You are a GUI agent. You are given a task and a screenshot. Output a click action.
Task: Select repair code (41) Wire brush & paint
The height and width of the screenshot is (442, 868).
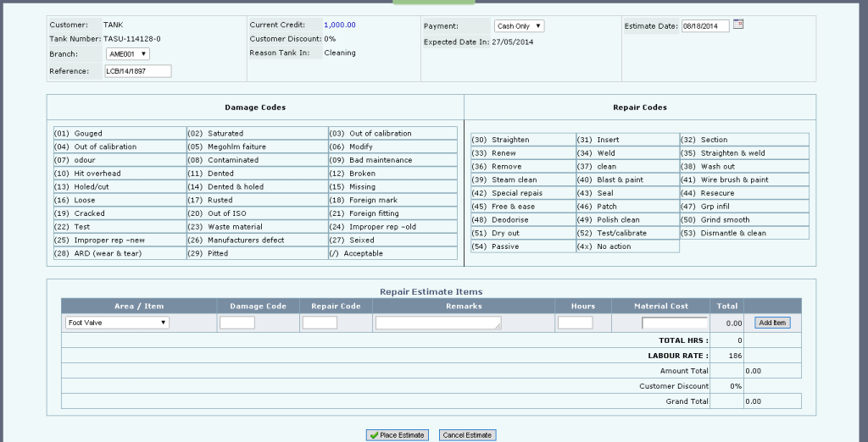click(744, 180)
